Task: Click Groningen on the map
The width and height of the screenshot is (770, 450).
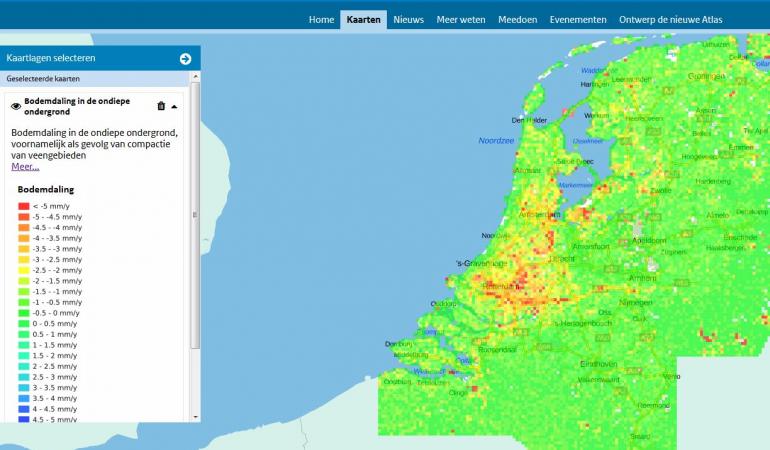Action: tap(707, 76)
